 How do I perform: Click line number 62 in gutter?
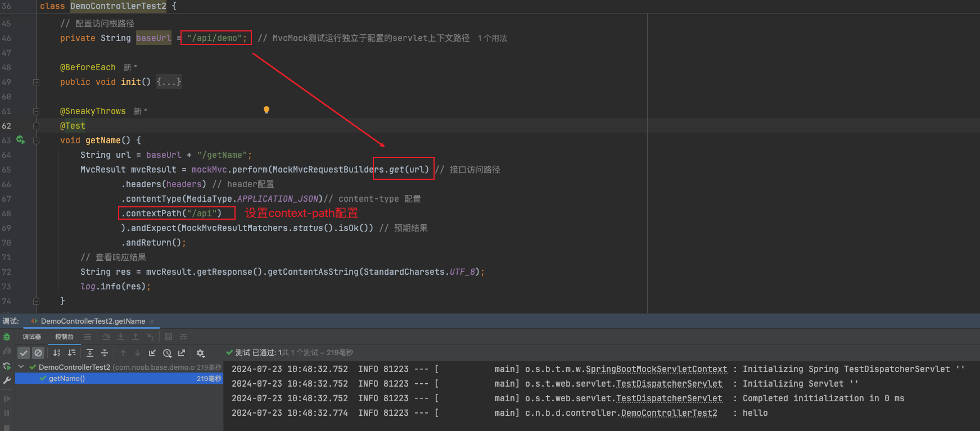[x=6, y=126]
